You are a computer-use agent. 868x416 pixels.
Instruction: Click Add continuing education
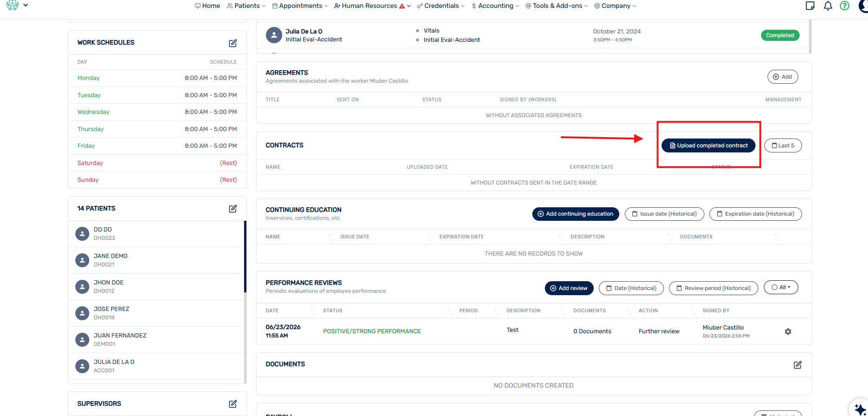pyautogui.click(x=576, y=214)
